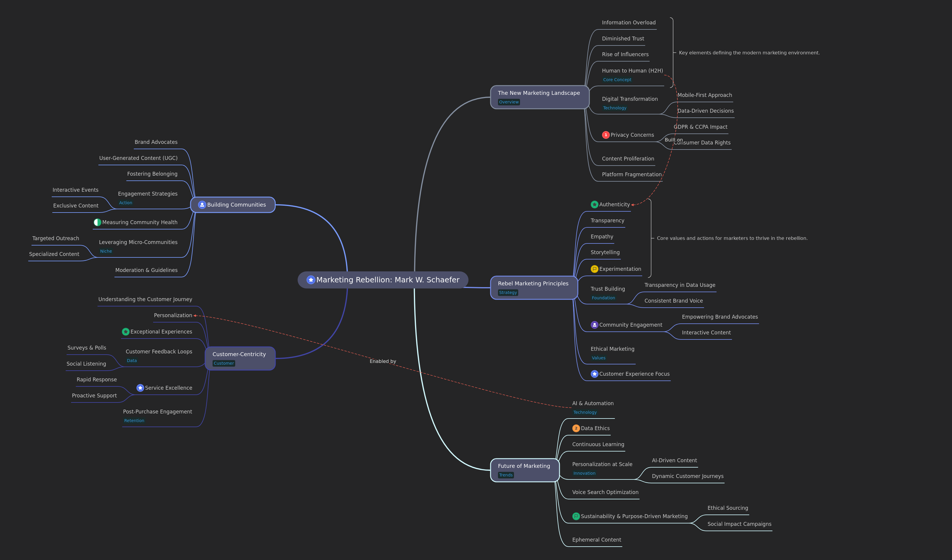Click the green star icon beside Authenticity

[594, 204]
